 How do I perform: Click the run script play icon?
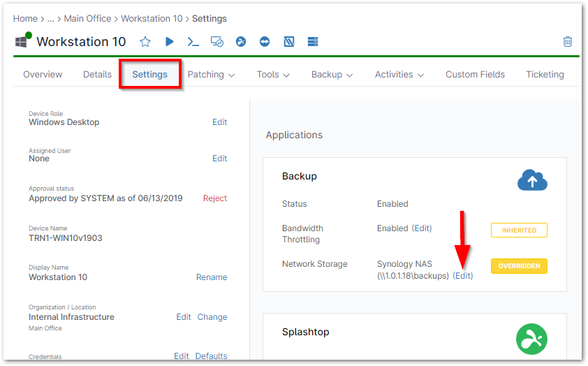click(x=169, y=42)
